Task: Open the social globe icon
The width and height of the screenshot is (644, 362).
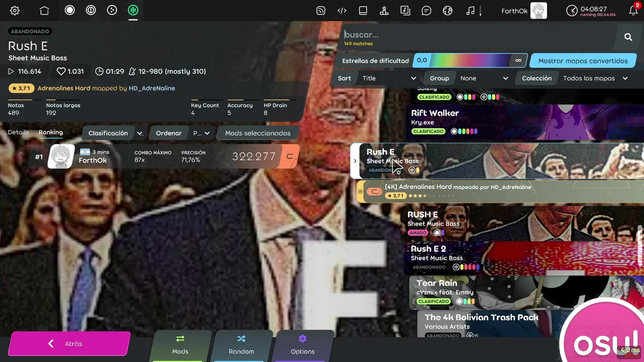Action: tap(448, 11)
